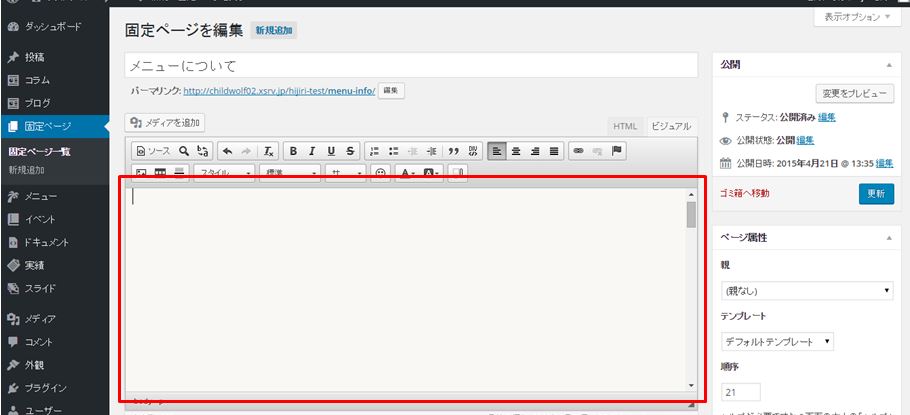Open the 親 parent page dropdown
The width and height of the screenshot is (910, 415).
click(807, 291)
